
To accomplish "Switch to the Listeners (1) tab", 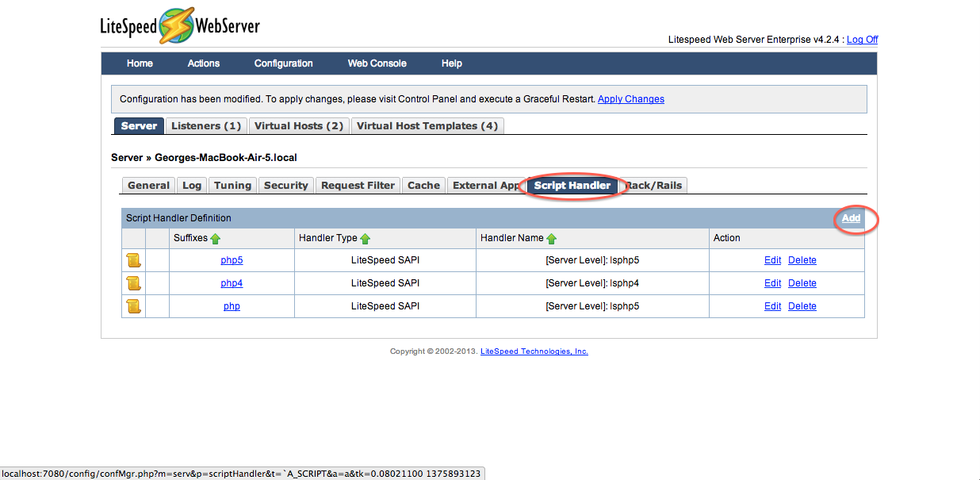I will pos(206,126).
